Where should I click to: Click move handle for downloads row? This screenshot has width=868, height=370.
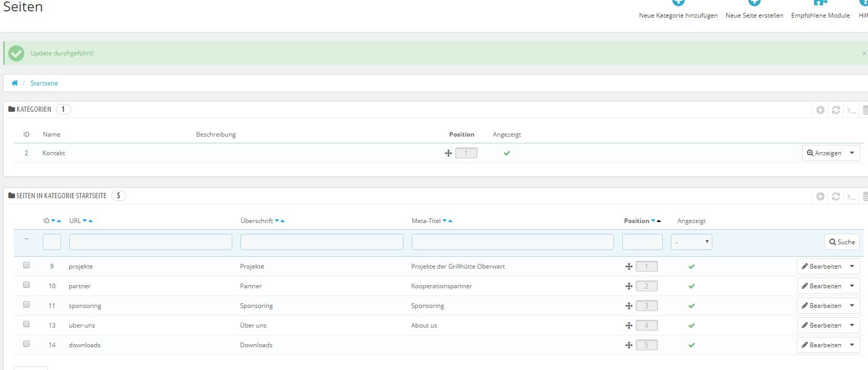click(x=629, y=345)
